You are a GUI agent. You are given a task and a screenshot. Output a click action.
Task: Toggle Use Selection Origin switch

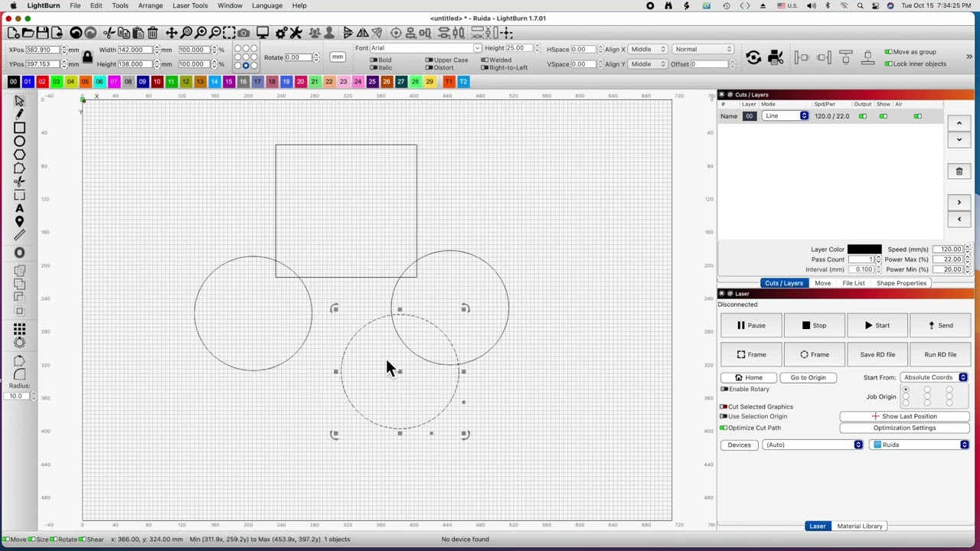pyautogui.click(x=724, y=416)
